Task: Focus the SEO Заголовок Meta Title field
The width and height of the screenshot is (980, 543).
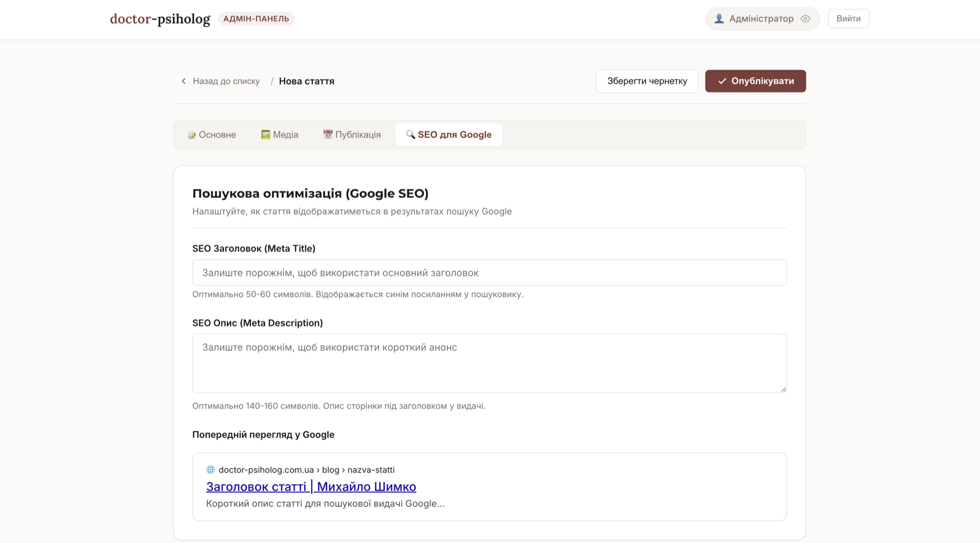Action: tap(489, 273)
